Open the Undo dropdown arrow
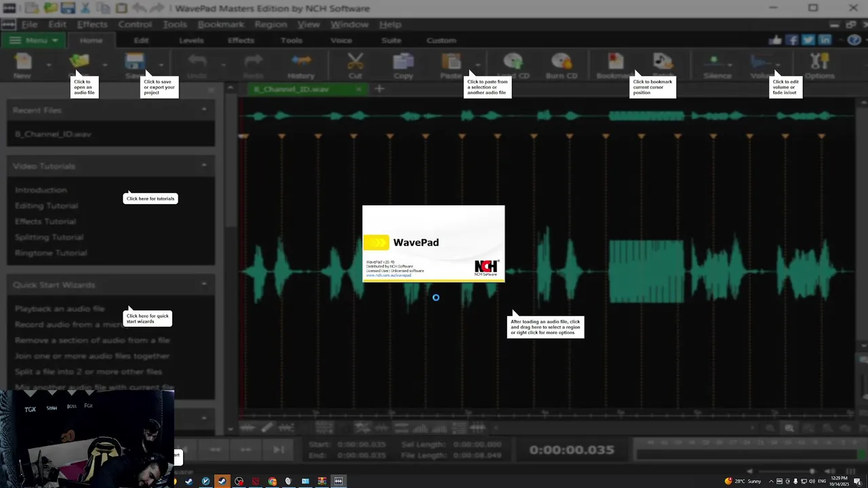 tap(223, 65)
